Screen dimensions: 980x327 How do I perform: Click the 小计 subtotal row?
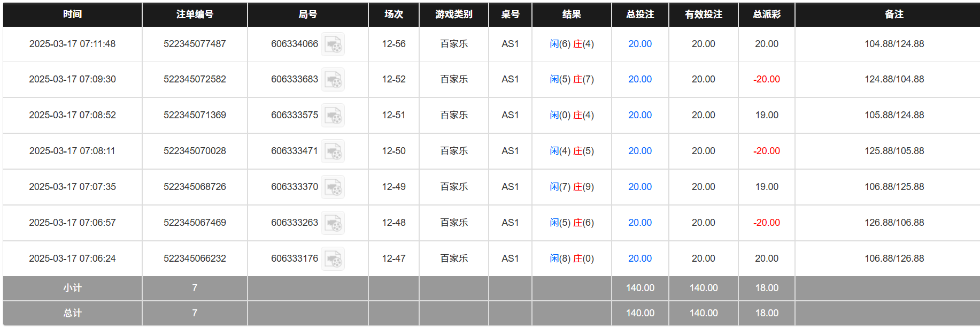tap(72, 288)
